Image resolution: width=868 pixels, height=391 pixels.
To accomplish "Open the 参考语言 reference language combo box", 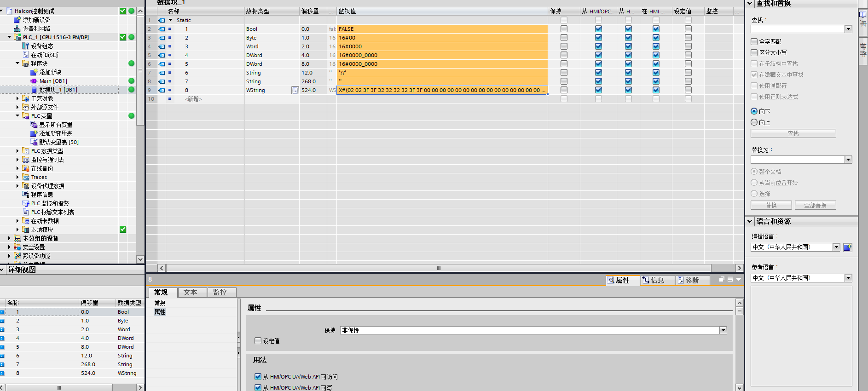I will (x=801, y=278).
